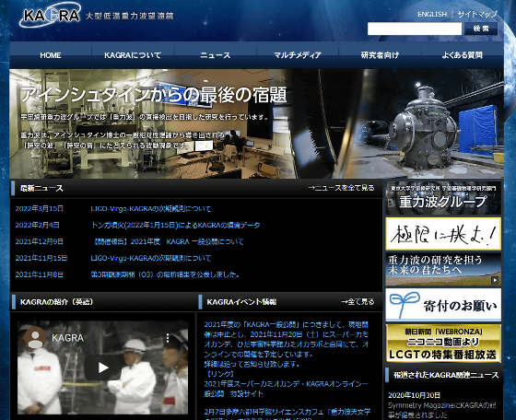
Task: Click the 大型低温重力波望遠鏡 tagline text
Action: click(x=130, y=16)
